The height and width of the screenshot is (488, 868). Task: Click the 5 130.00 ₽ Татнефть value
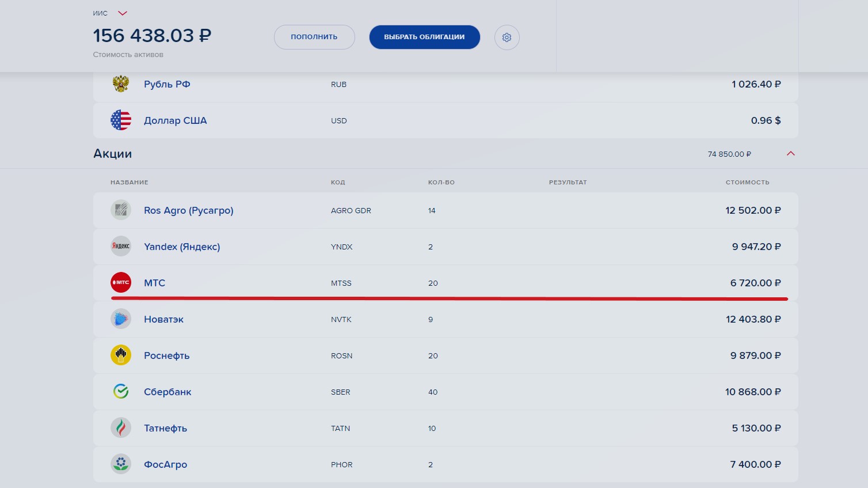tap(756, 428)
